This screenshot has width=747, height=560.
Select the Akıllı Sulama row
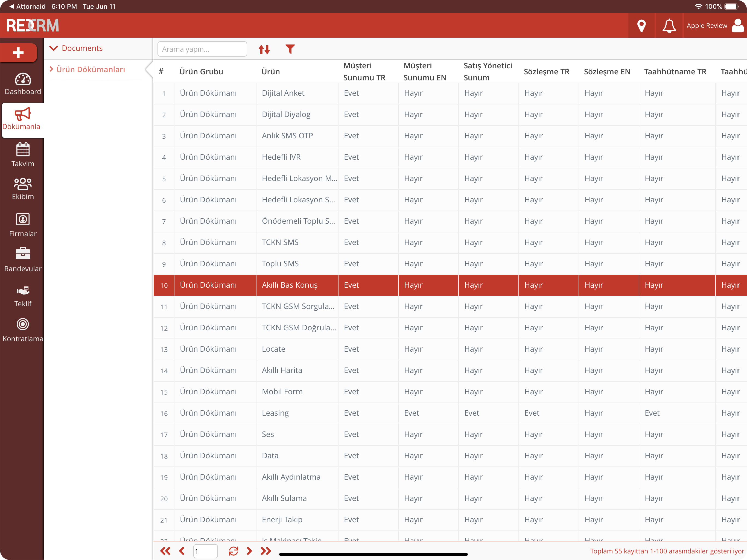coord(450,498)
